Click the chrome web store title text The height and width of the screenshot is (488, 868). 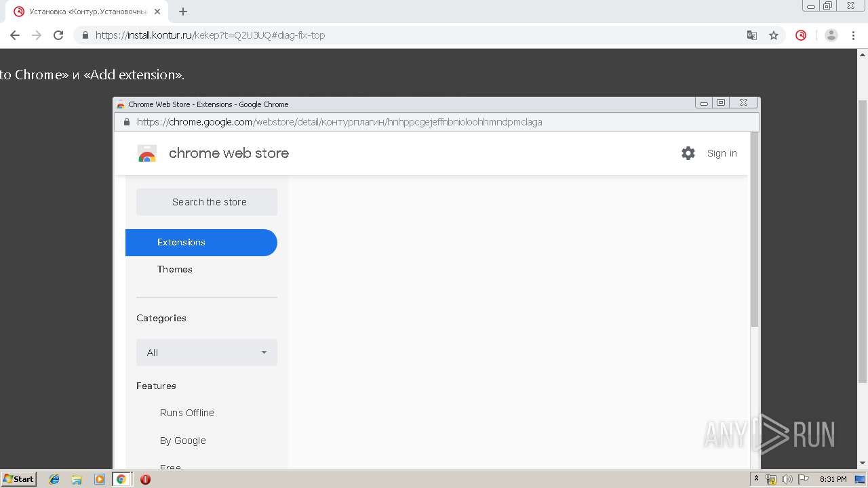229,153
